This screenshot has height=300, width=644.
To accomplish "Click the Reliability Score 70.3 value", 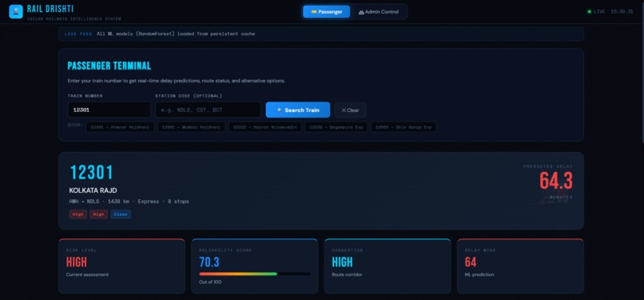I will [x=209, y=262].
